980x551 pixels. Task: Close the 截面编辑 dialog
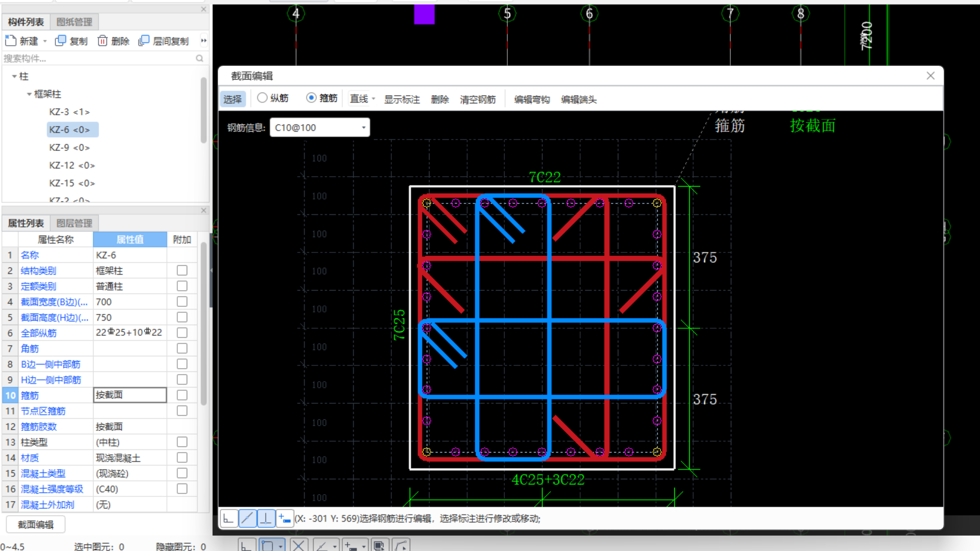point(930,76)
